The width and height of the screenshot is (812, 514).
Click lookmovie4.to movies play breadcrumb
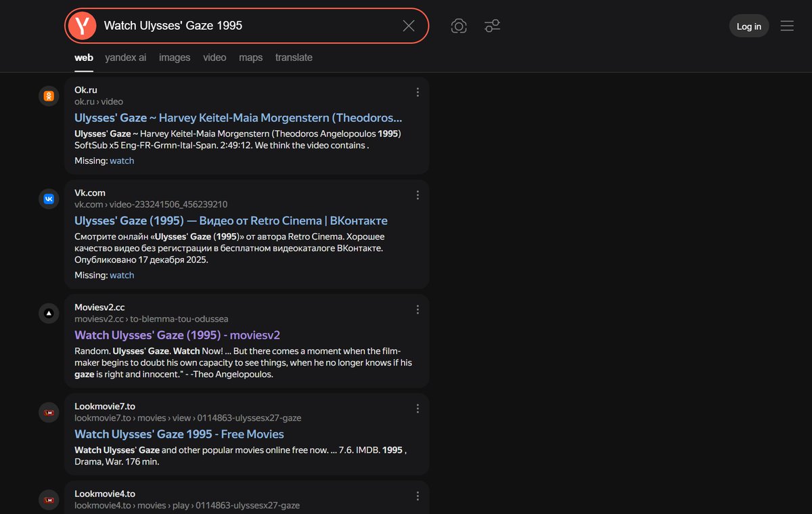click(x=187, y=506)
